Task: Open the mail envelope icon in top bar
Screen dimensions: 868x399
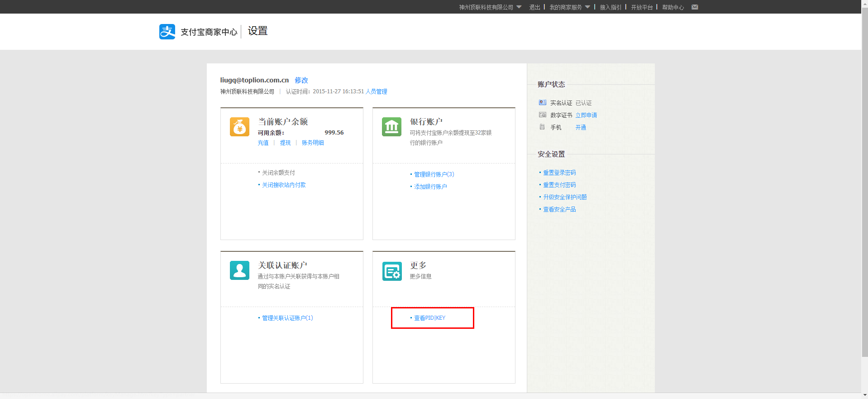Action: (x=695, y=7)
